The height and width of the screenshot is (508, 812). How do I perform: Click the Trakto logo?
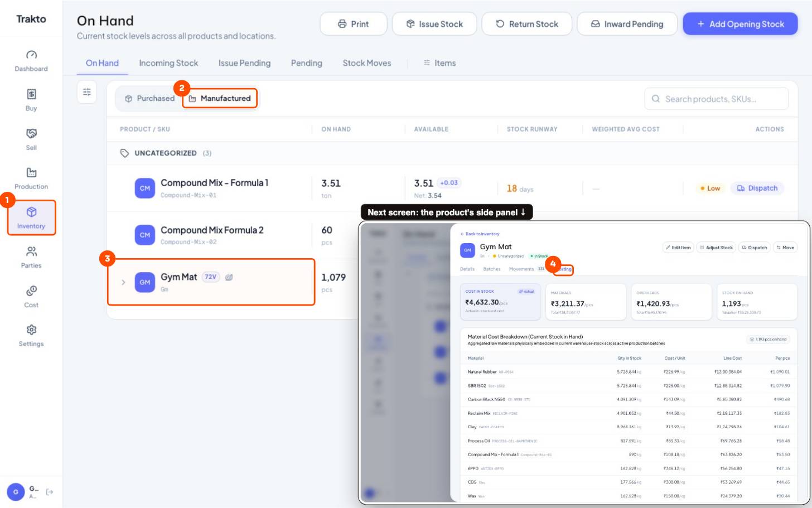(31, 19)
